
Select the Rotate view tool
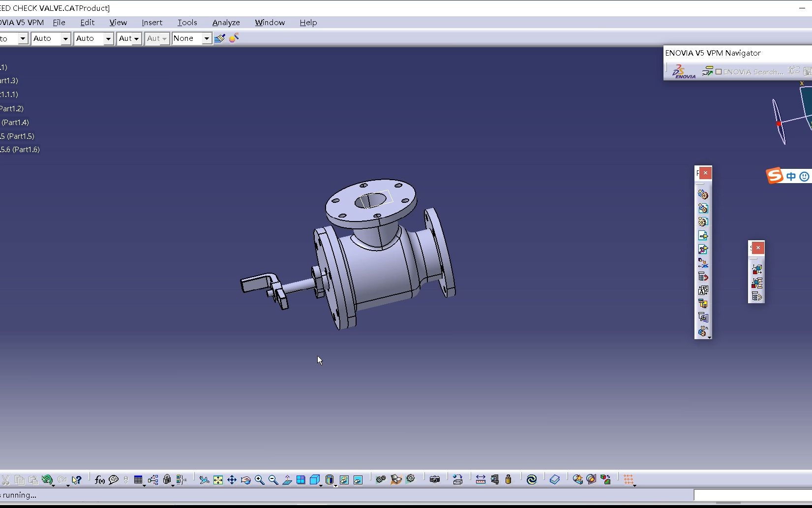246,479
